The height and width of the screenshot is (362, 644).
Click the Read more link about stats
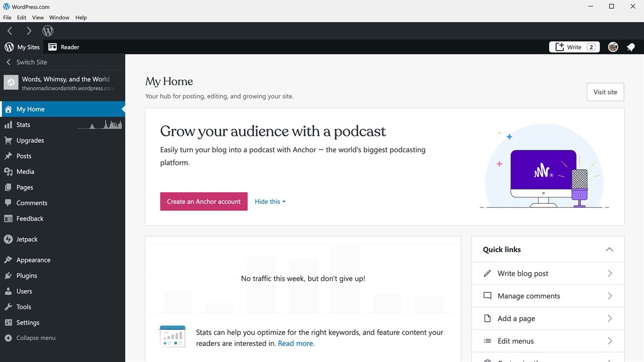coord(296,343)
